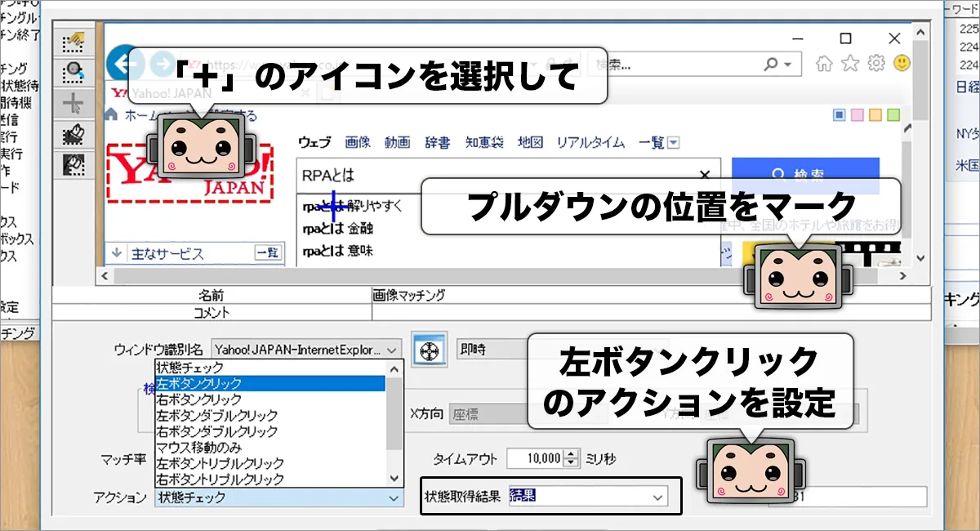Choose the orange theme color square
The width and height of the screenshot is (980, 531).
pos(875,115)
